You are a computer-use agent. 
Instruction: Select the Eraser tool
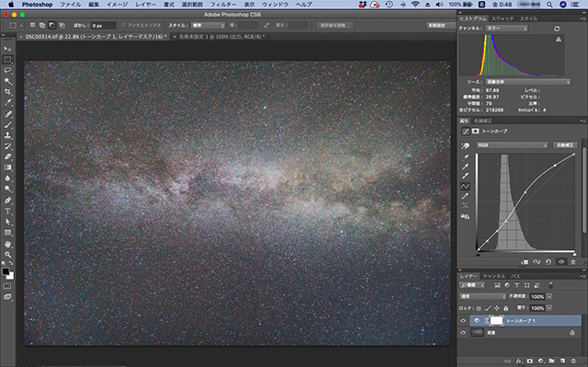pyautogui.click(x=7, y=156)
